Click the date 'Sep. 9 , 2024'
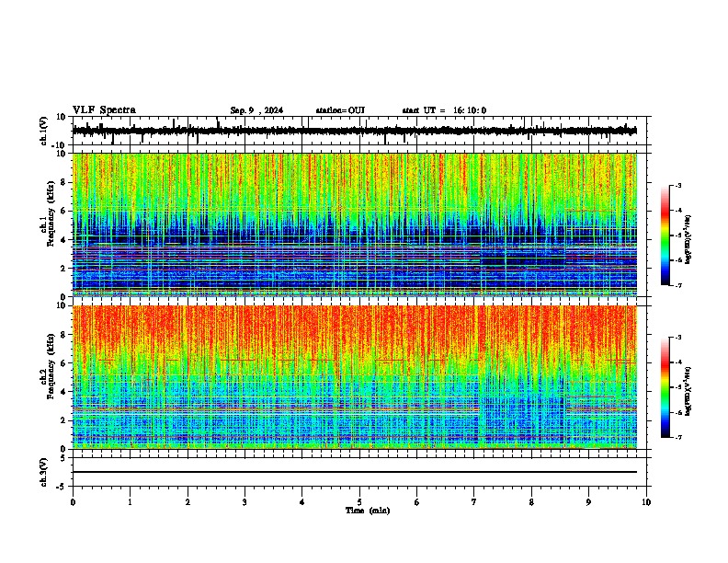Screen dimensions: 728x563 pos(256,110)
